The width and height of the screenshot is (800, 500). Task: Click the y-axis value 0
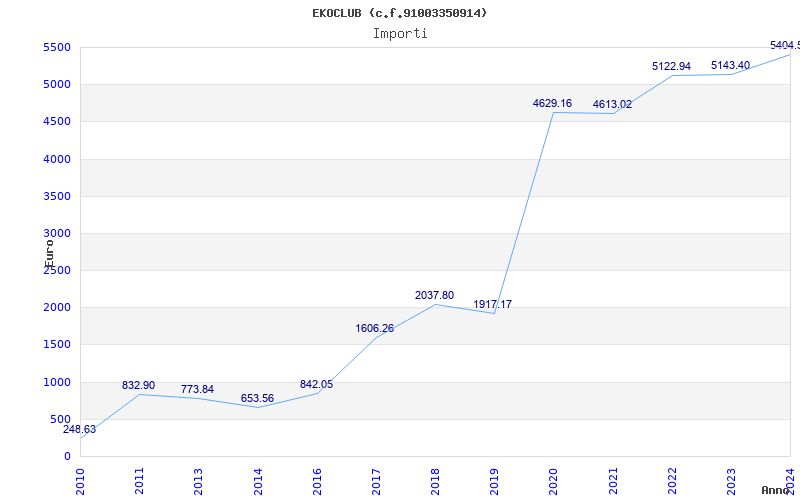67,457
